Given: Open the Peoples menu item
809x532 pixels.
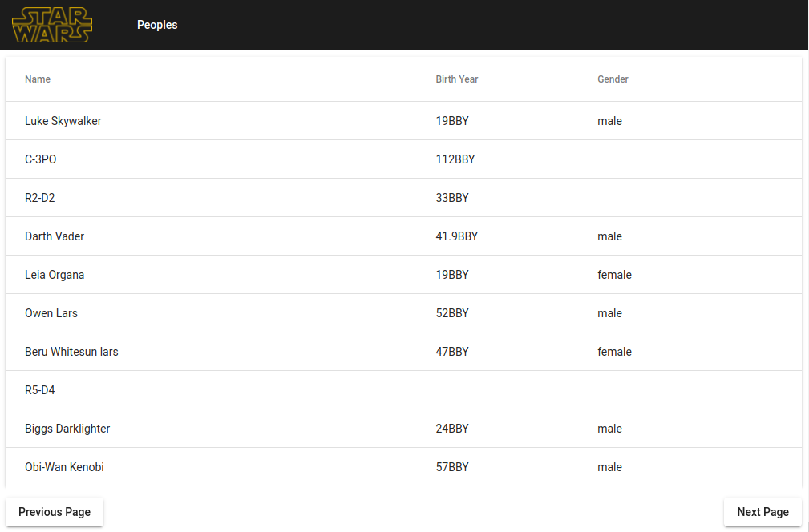Looking at the screenshot, I should click(157, 25).
